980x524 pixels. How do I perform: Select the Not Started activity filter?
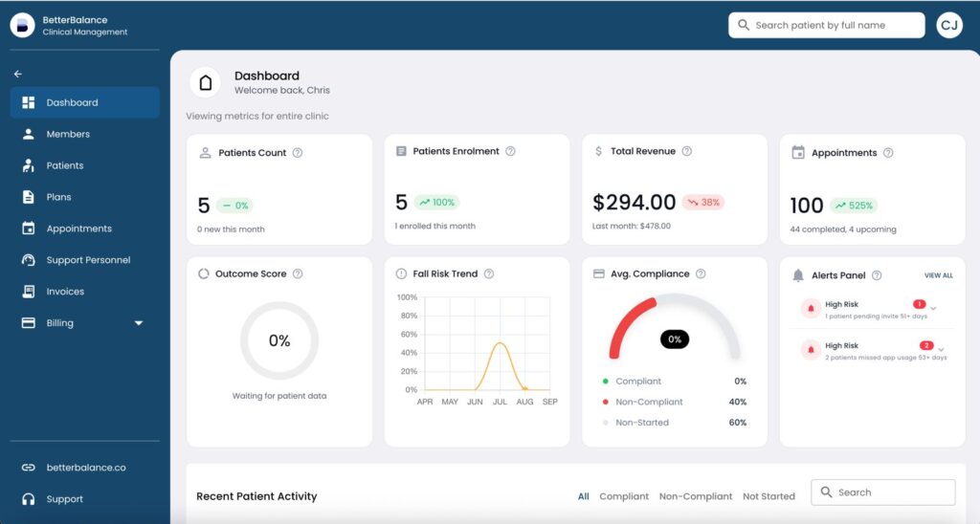[x=768, y=496]
